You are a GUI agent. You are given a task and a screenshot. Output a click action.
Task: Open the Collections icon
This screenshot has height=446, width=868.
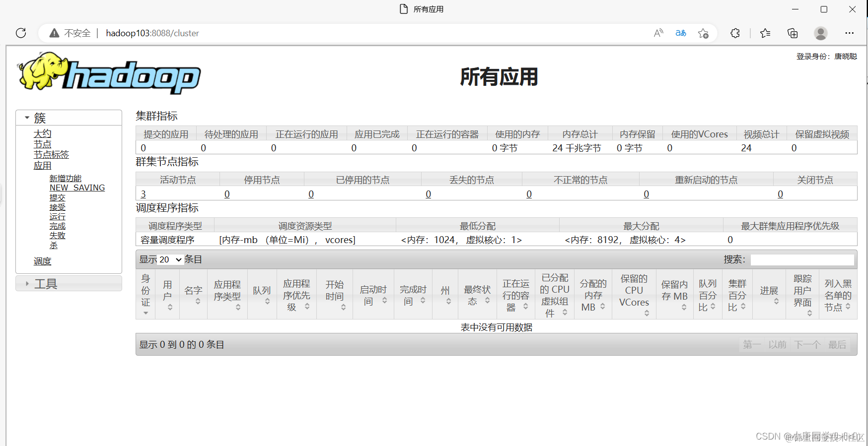[793, 33]
